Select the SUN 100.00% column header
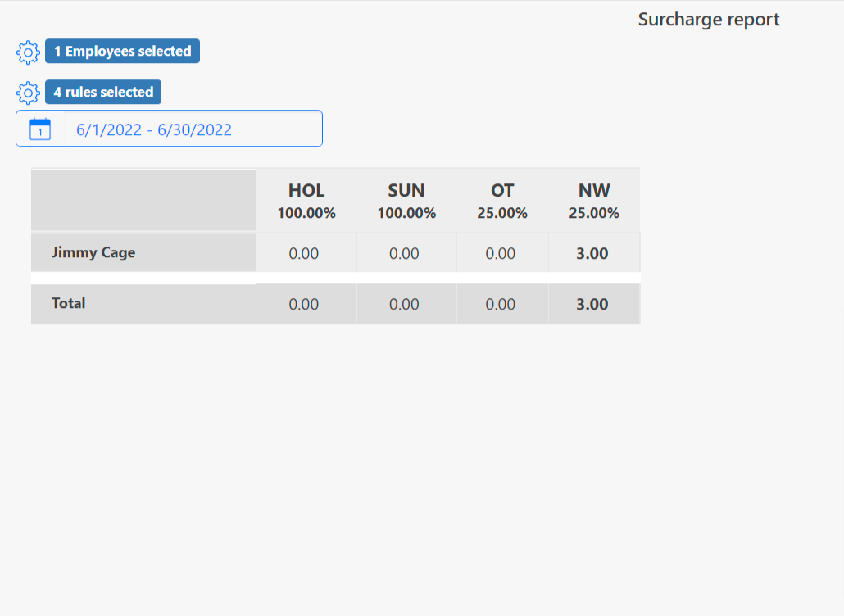Image resolution: width=844 pixels, height=616 pixels. 406,201
